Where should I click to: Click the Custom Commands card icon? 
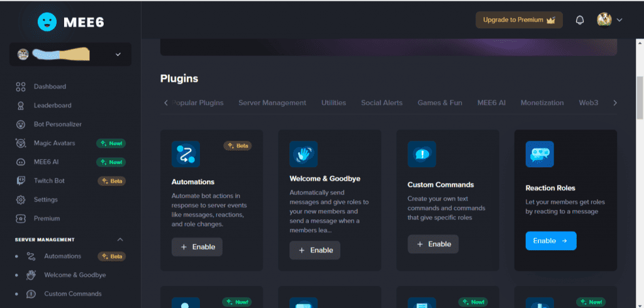point(422,154)
